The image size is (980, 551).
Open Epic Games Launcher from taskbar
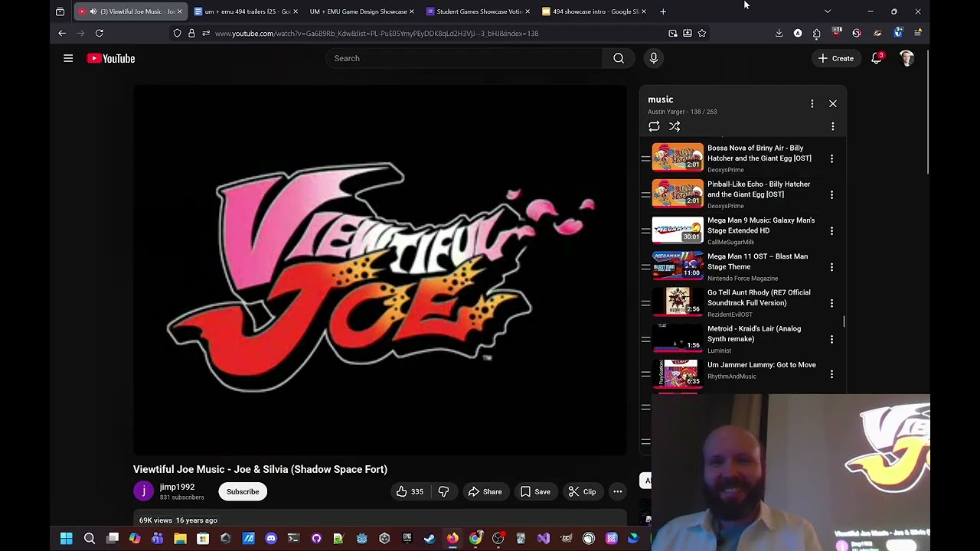(x=407, y=539)
